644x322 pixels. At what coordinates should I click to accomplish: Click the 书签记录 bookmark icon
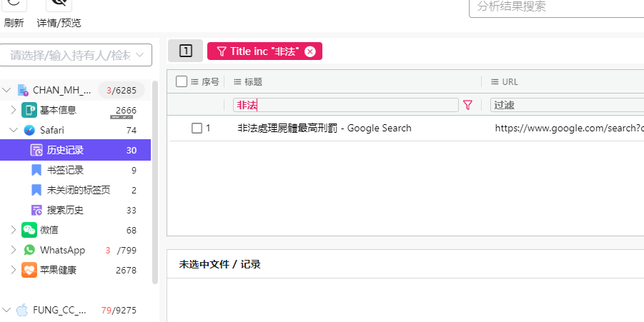(x=36, y=170)
